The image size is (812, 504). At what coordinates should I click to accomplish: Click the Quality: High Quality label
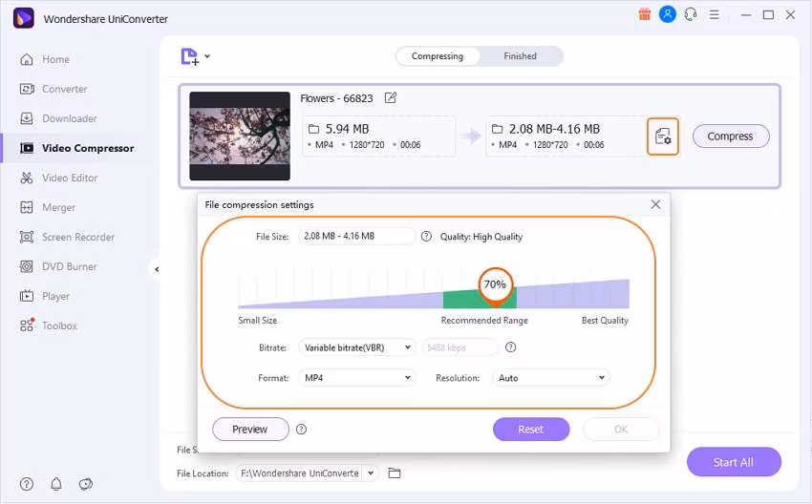coord(481,237)
